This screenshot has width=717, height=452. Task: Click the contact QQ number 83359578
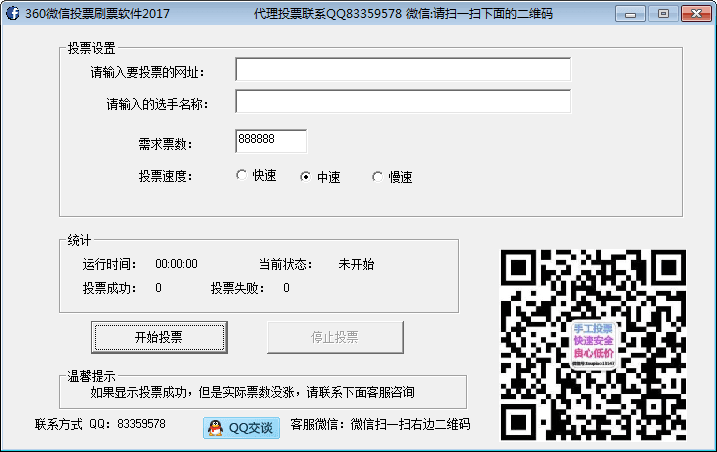click(141, 424)
